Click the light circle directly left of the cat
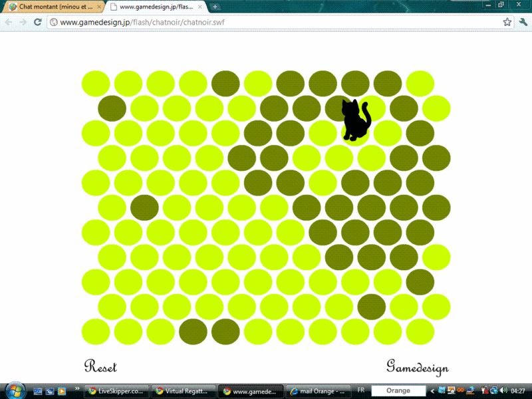The height and width of the screenshot is (399, 532). [x=323, y=133]
